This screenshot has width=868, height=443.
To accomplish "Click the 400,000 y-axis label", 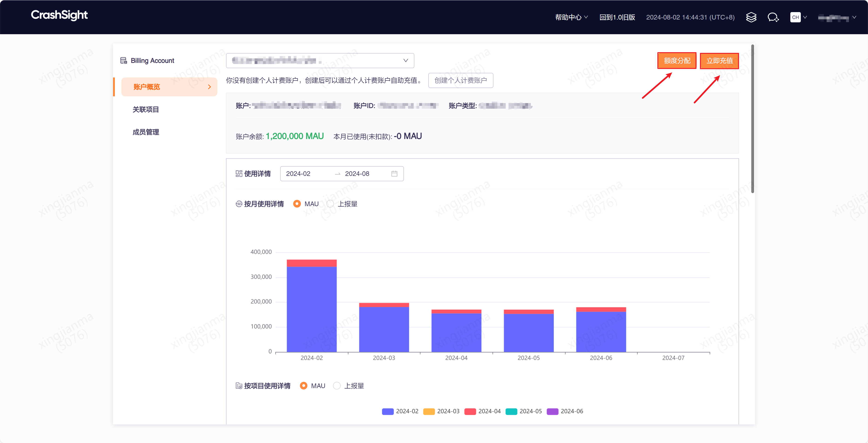I will tap(261, 252).
